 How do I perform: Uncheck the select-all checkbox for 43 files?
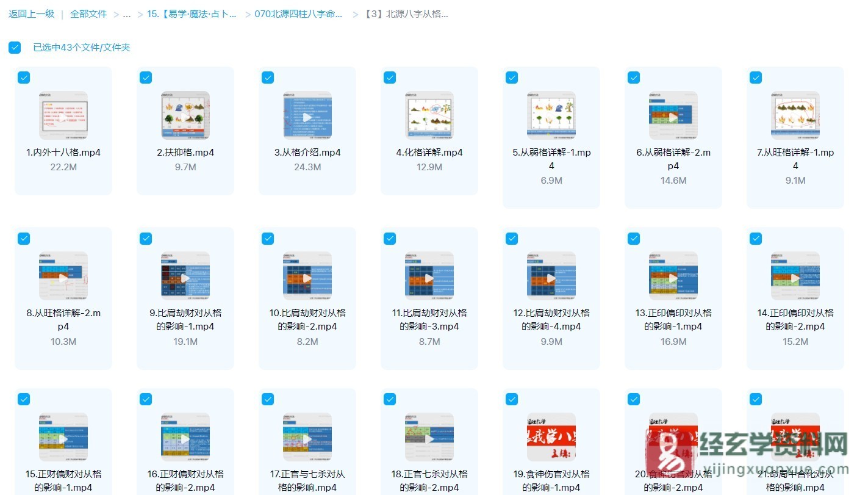tap(15, 48)
